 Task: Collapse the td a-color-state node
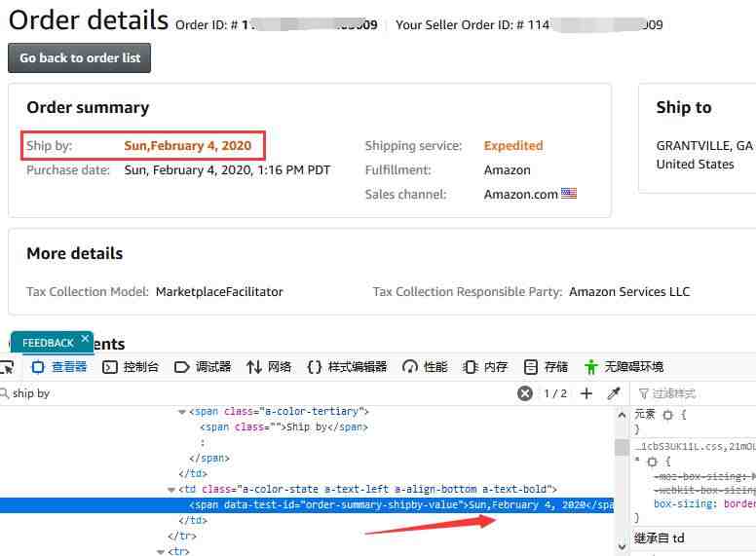point(171,490)
